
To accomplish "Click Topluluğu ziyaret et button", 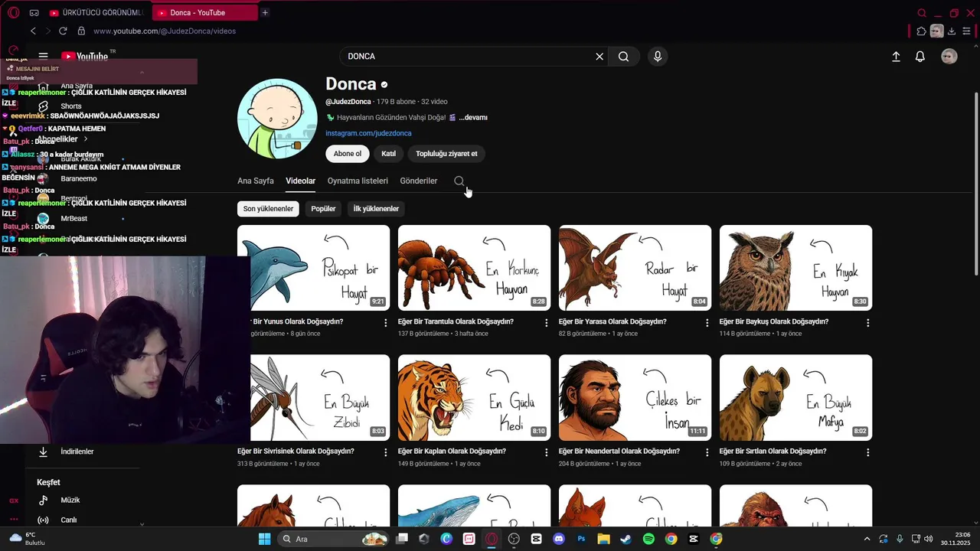I will 446,154.
